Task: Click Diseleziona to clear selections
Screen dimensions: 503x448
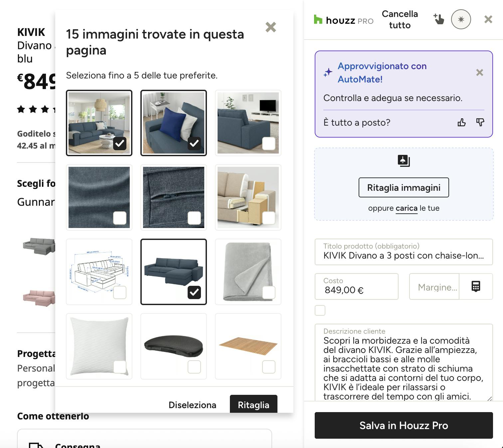Action: (192, 405)
